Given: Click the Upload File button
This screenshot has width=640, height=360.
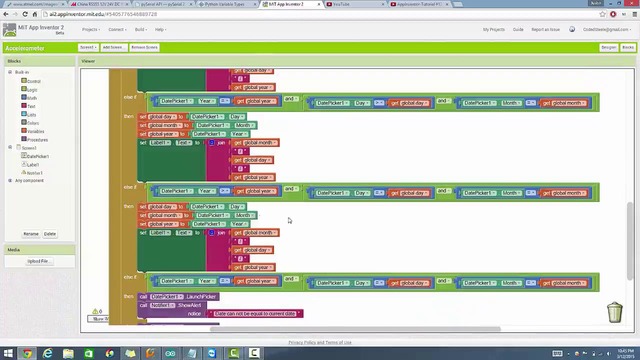Looking at the screenshot, I should [x=39, y=261].
